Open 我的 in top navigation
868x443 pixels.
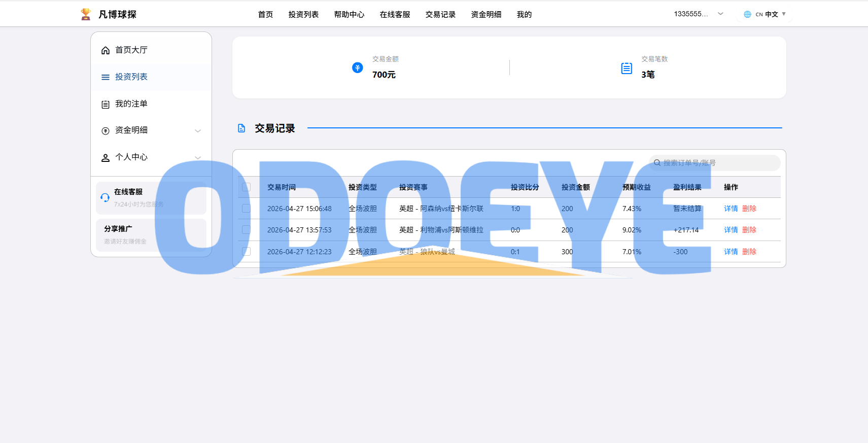pos(524,14)
